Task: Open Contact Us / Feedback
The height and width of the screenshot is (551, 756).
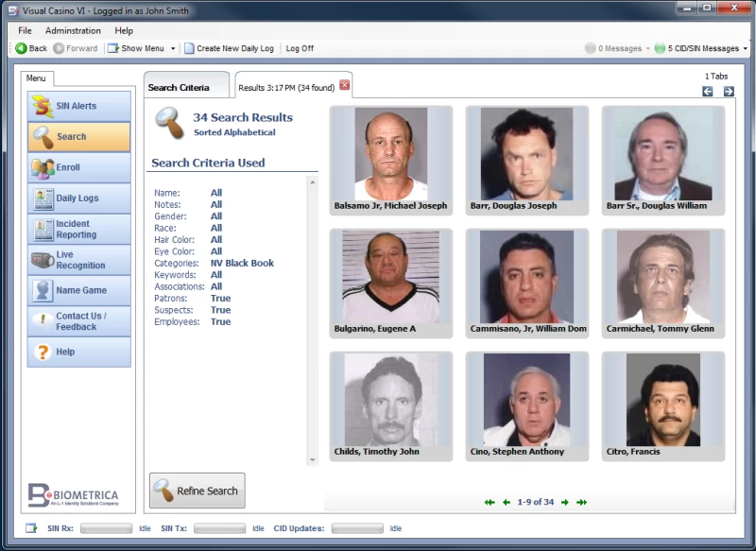Action: pyautogui.click(x=79, y=321)
